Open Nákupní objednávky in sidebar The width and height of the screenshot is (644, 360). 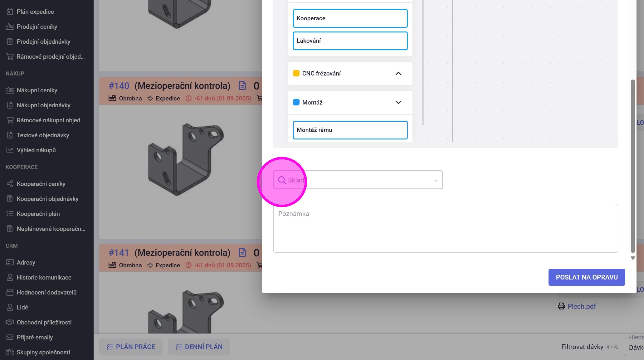click(x=43, y=105)
